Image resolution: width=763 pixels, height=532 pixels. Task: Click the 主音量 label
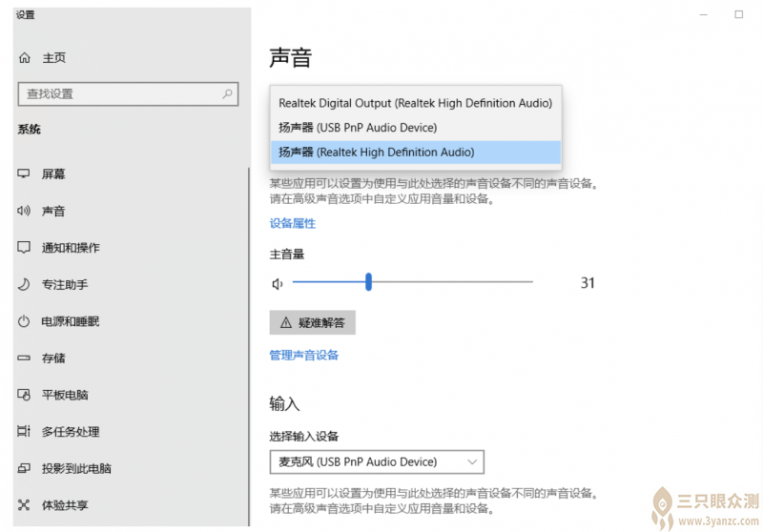point(287,255)
